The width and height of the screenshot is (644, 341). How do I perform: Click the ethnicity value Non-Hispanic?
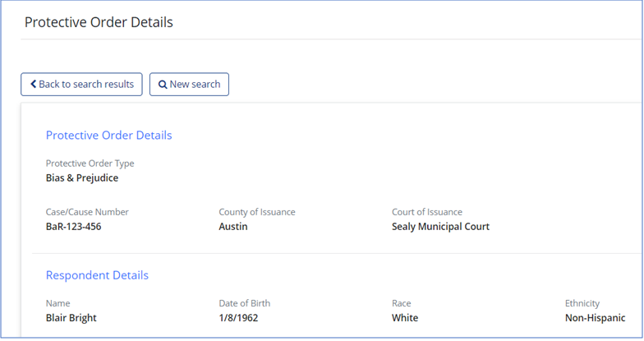595,317
